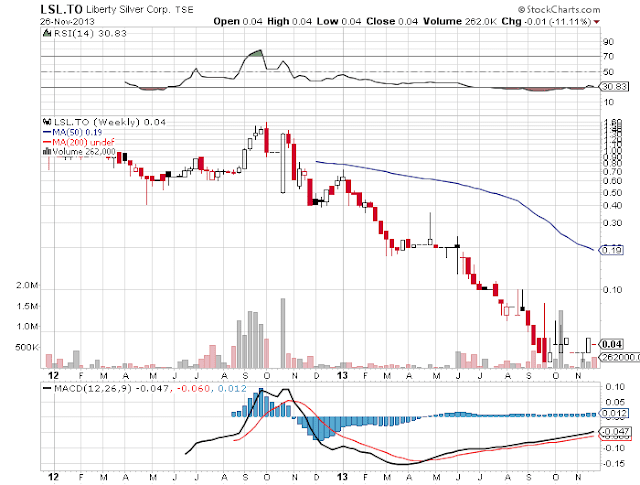The width and height of the screenshot is (640, 485).
Task: Click the black MACD legend line marker
Action: pyautogui.click(x=47, y=388)
